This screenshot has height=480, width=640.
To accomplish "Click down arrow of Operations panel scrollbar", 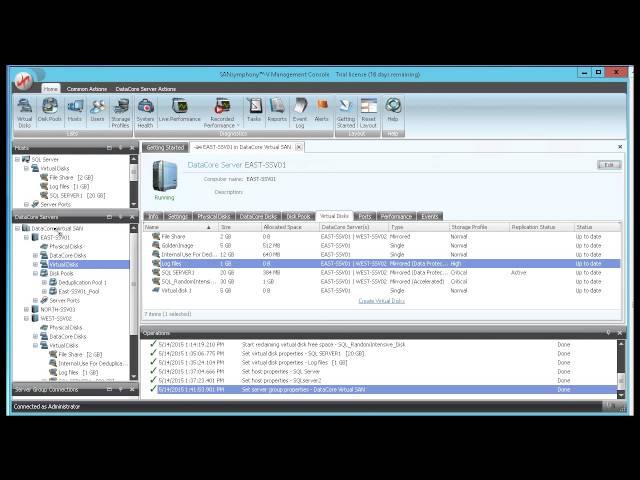I will (x=621, y=395).
